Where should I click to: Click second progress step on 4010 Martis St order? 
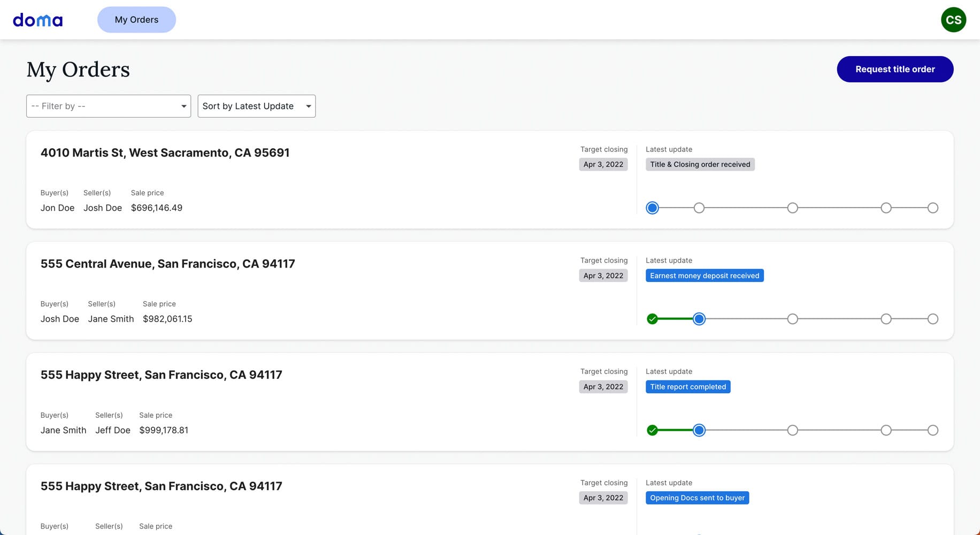click(699, 208)
